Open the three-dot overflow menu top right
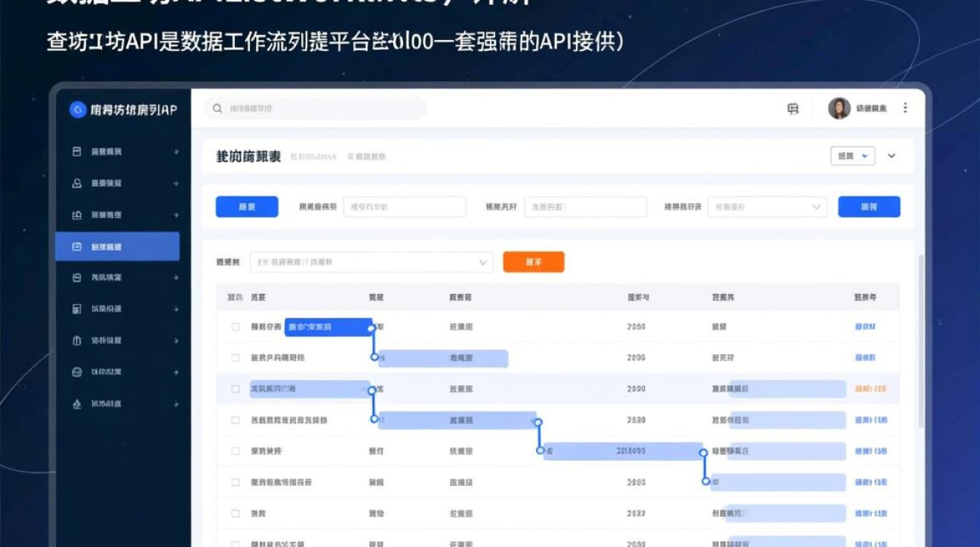 point(905,107)
